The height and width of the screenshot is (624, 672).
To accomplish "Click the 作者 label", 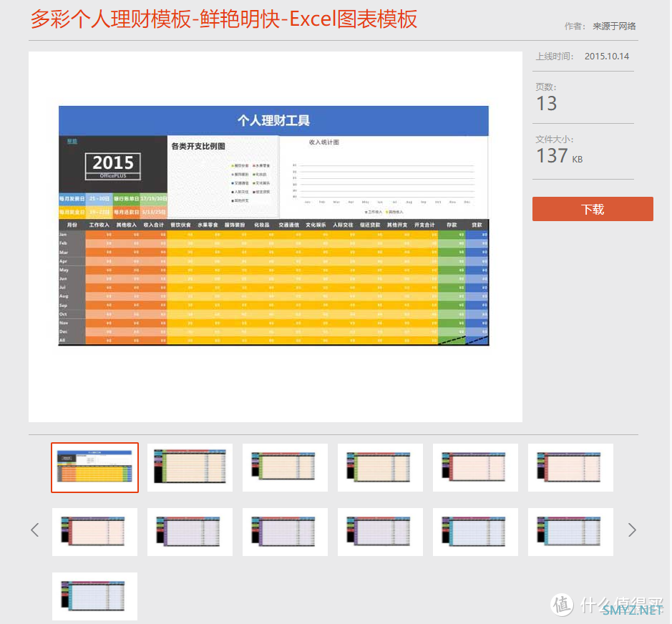I will (x=575, y=26).
